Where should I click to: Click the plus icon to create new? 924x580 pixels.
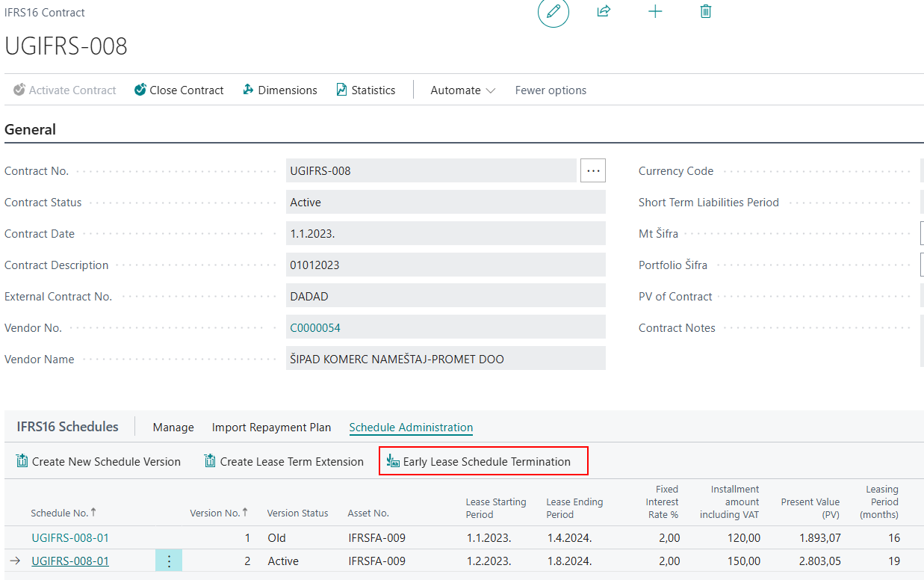(x=655, y=11)
